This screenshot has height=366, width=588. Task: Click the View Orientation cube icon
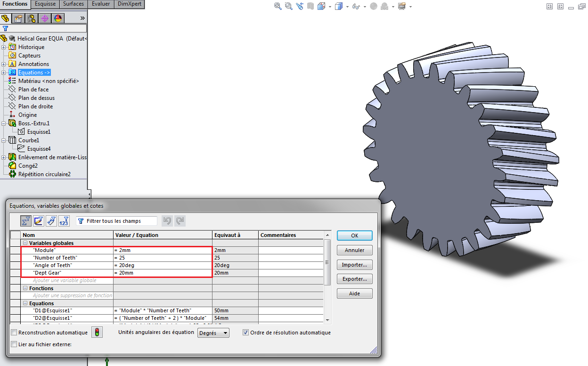point(321,6)
